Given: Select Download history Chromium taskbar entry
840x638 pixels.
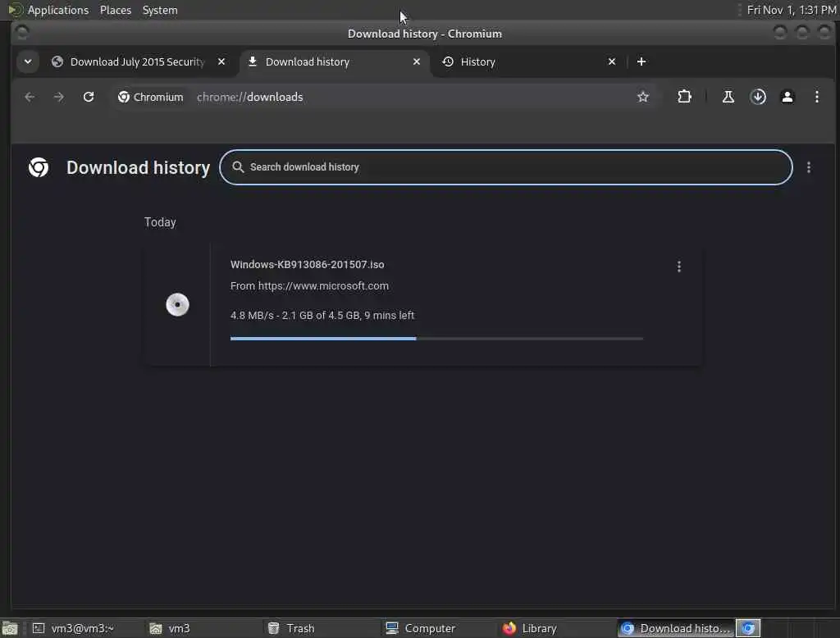Looking at the screenshot, I should tap(676, 628).
